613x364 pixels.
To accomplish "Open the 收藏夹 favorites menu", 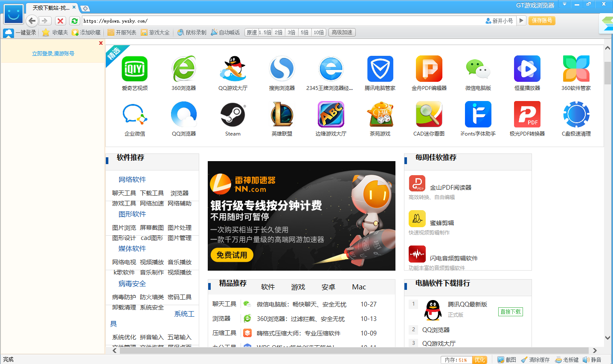I will [x=55, y=32].
